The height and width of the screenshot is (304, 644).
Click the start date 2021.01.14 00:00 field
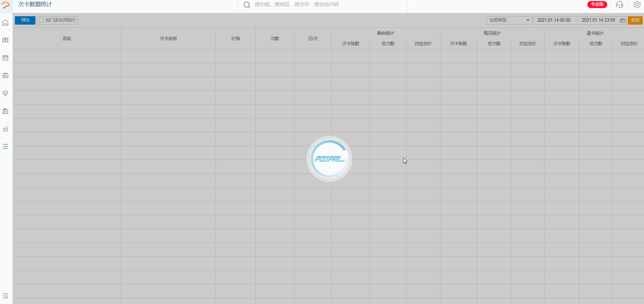[x=554, y=20]
